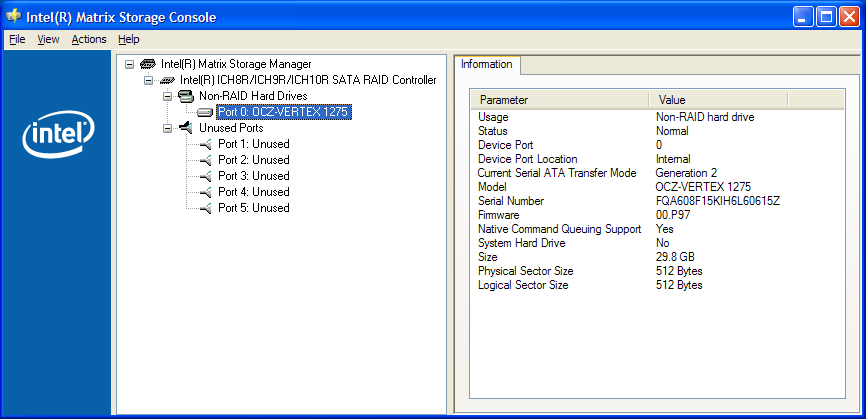Click the Matrix Storage Manager chip icon
Screen dimensions: 866x419
148,64
